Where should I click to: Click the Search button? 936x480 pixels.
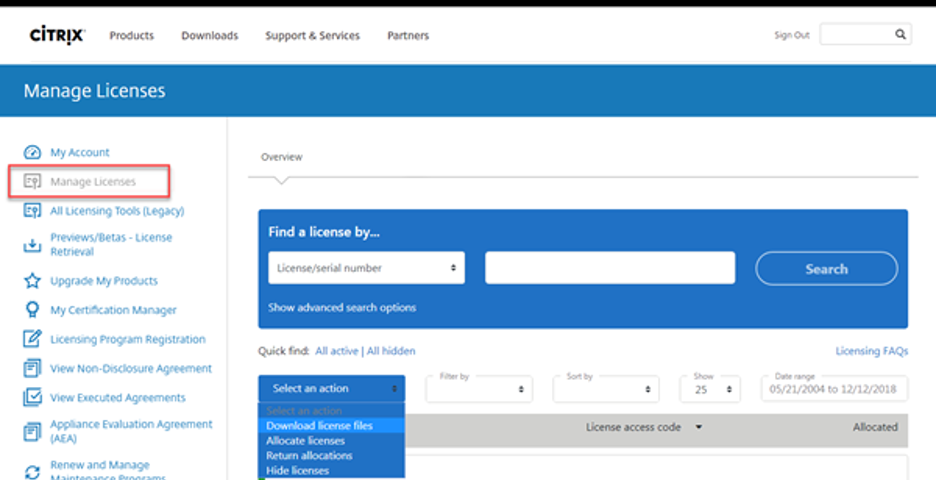[x=827, y=269]
